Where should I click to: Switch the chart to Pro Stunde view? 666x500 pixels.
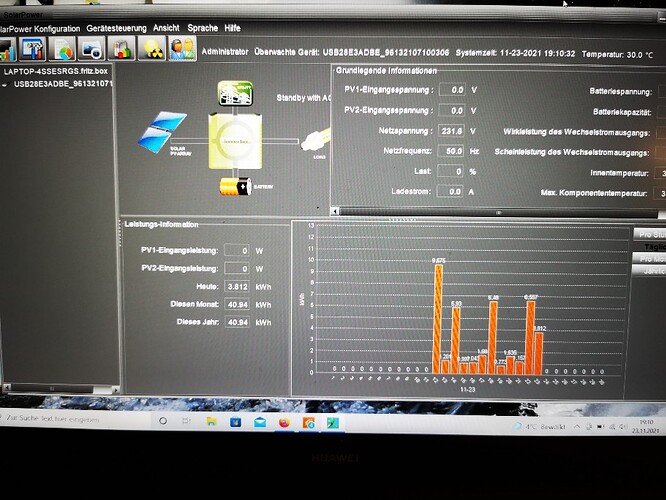(649, 234)
